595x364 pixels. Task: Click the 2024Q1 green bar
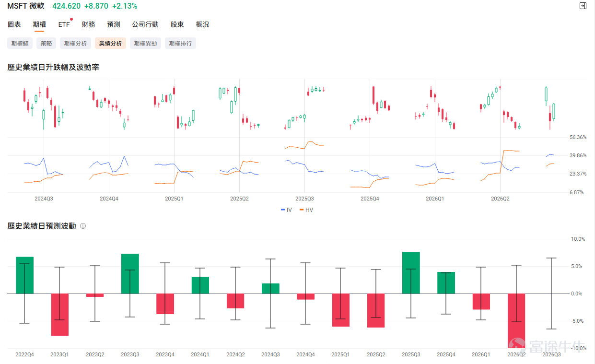pyautogui.click(x=200, y=285)
